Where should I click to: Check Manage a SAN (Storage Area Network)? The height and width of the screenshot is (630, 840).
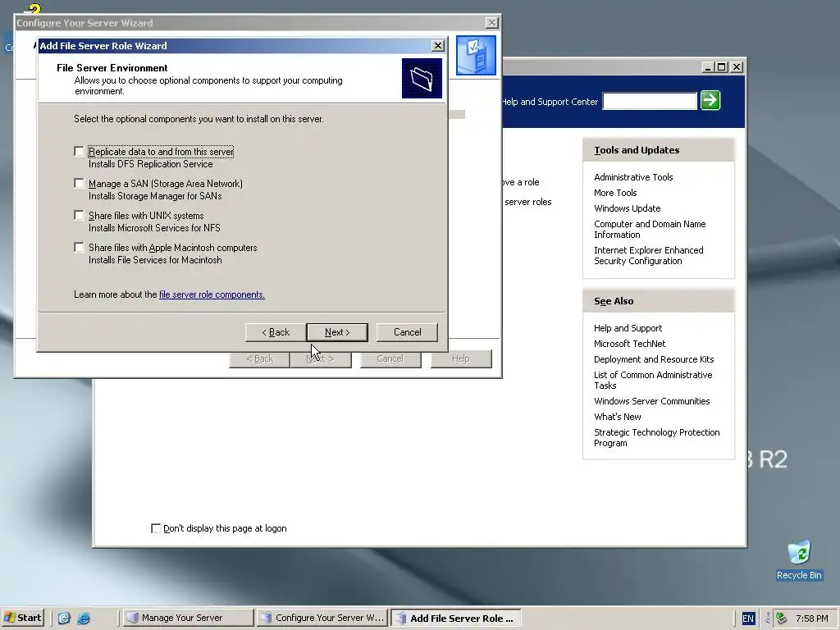79,184
